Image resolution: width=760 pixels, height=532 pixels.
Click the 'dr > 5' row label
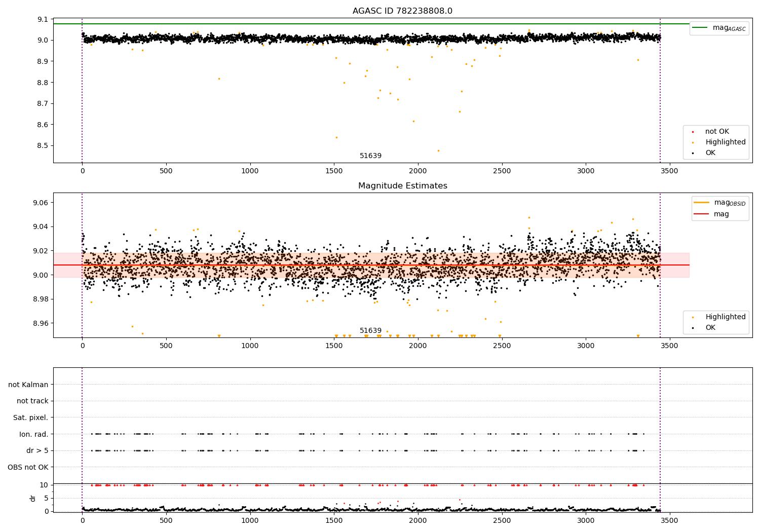(x=37, y=451)
